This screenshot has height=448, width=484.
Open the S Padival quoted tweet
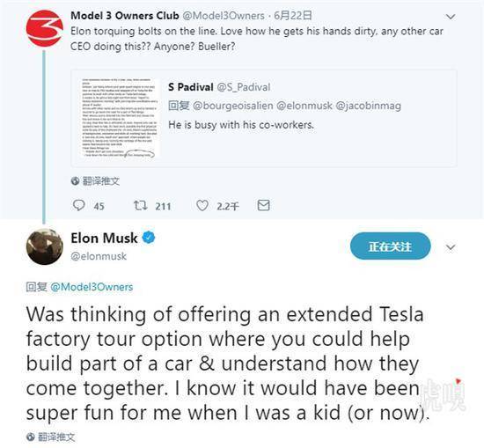264,119
